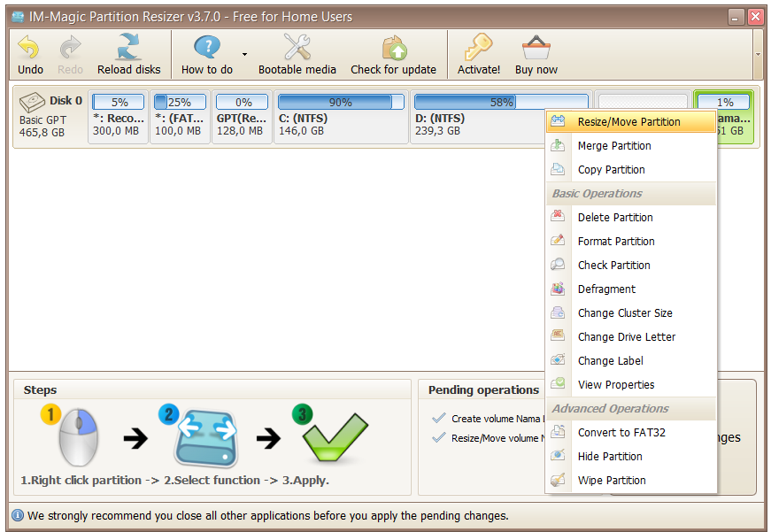Open Change Drive Letter option
Screen dimensions: 771x532
click(626, 337)
